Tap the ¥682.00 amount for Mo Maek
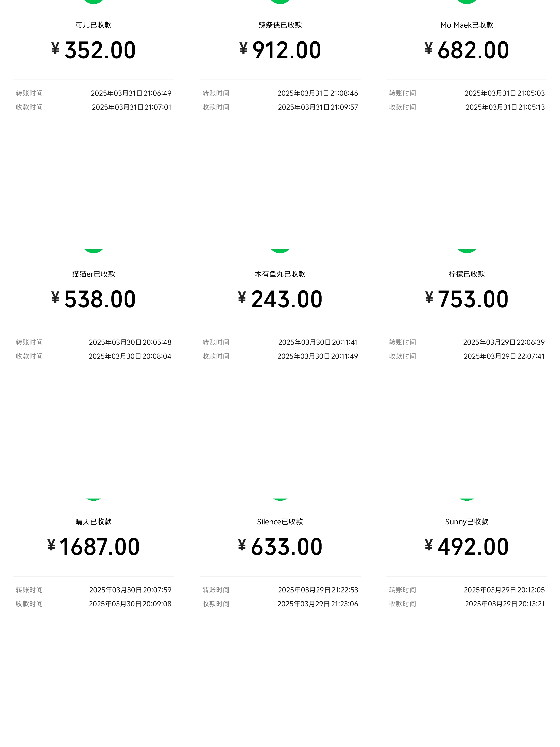This screenshot has height=747, width=560. pyautogui.click(x=467, y=50)
